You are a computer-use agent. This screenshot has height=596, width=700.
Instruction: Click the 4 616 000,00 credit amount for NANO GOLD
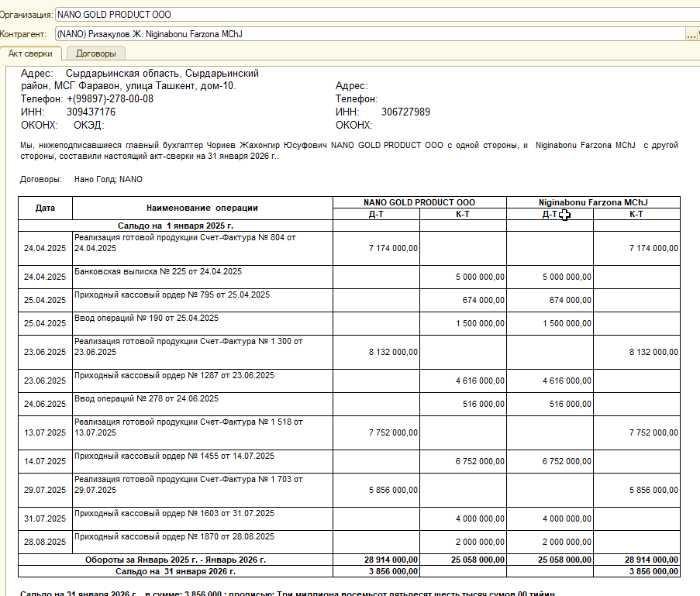click(x=463, y=381)
